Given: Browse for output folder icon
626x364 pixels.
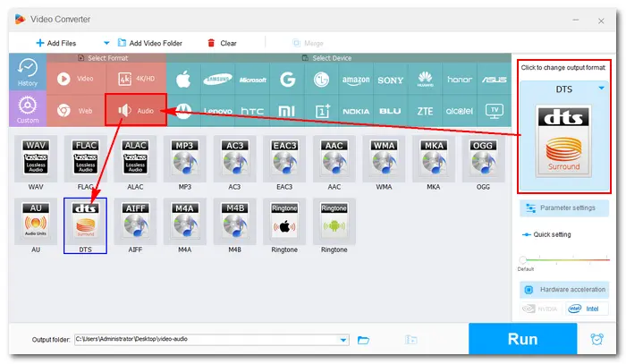Looking at the screenshot, I should (x=363, y=340).
